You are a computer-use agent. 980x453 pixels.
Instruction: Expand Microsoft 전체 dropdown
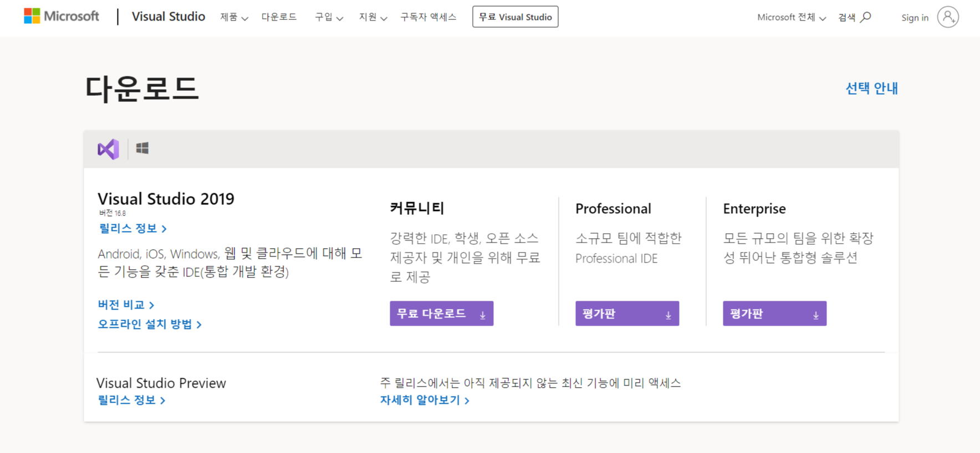point(792,18)
